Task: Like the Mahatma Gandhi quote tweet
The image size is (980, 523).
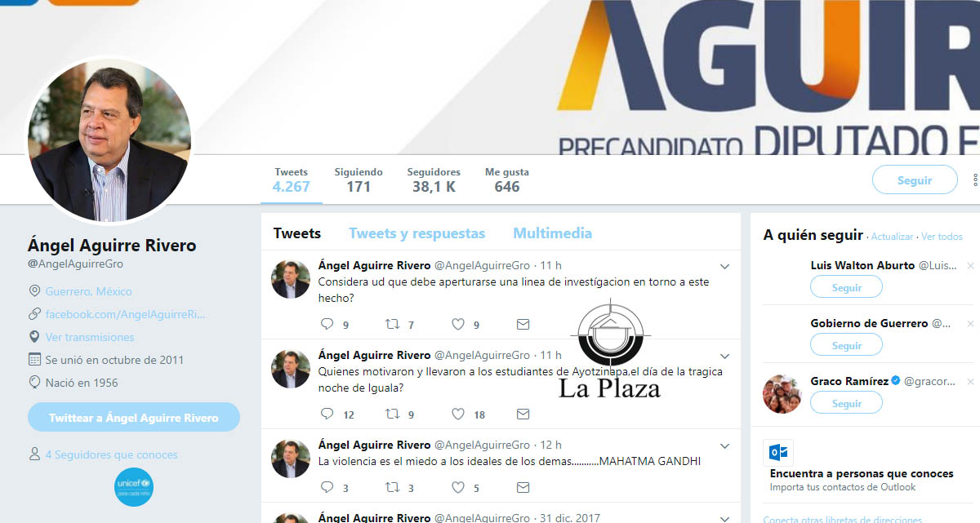Action: click(x=458, y=487)
